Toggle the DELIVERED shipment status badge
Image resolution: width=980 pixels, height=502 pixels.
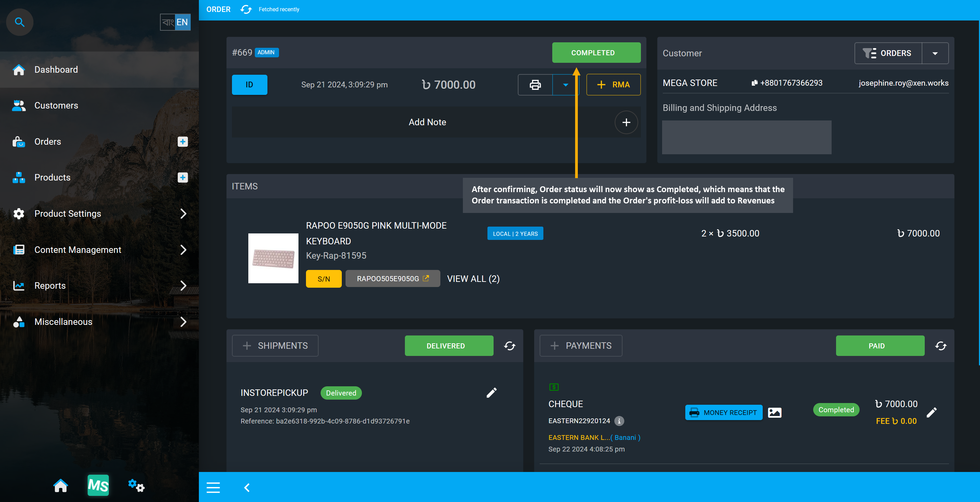tap(446, 346)
